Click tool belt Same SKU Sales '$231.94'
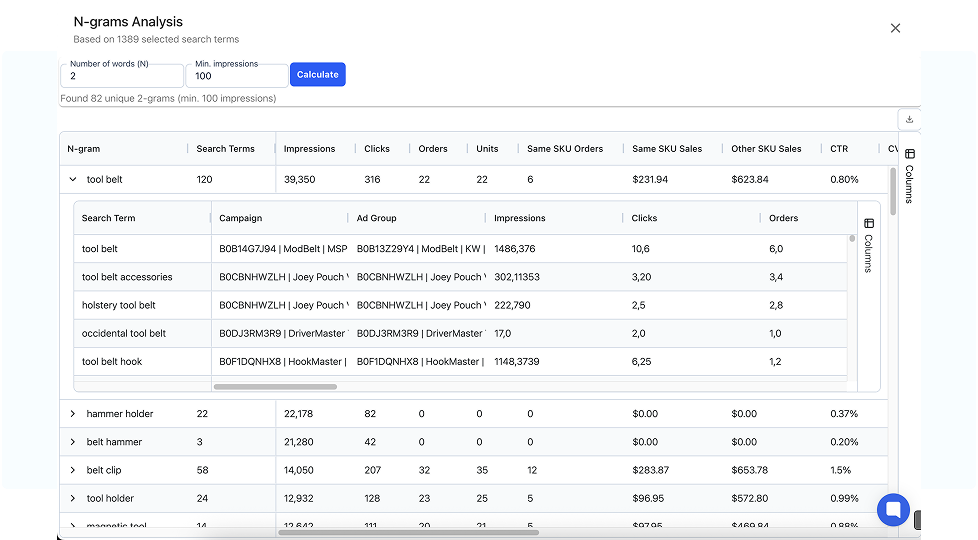This screenshot has width=978, height=540. (x=650, y=180)
